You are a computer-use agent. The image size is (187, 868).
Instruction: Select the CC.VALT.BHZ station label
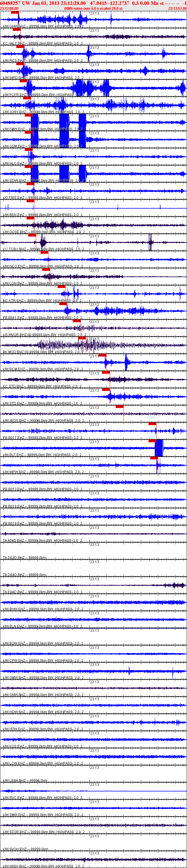point(43,43)
